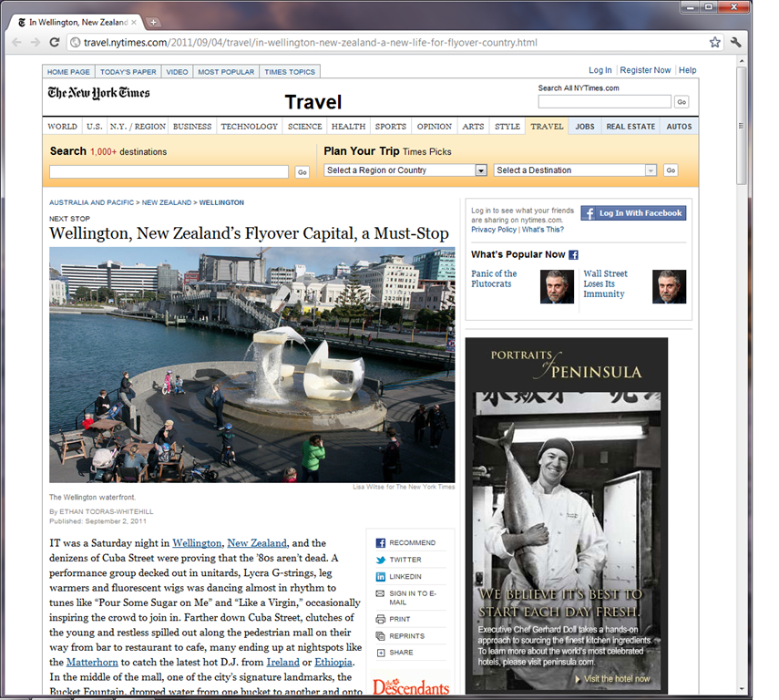Go to the REAL ESTATE section
Image resolution: width=779 pixels, height=700 pixels.
click(630, 127)
